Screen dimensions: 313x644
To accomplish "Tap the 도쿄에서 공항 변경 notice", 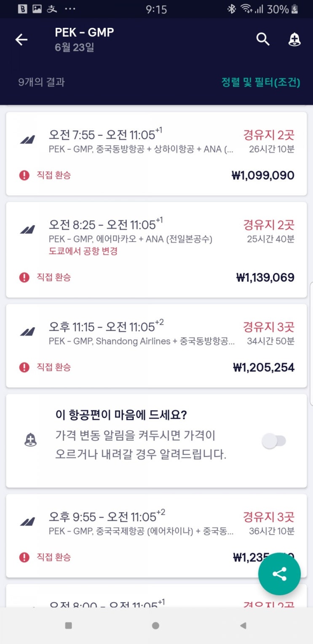I will tap(83, 251).
